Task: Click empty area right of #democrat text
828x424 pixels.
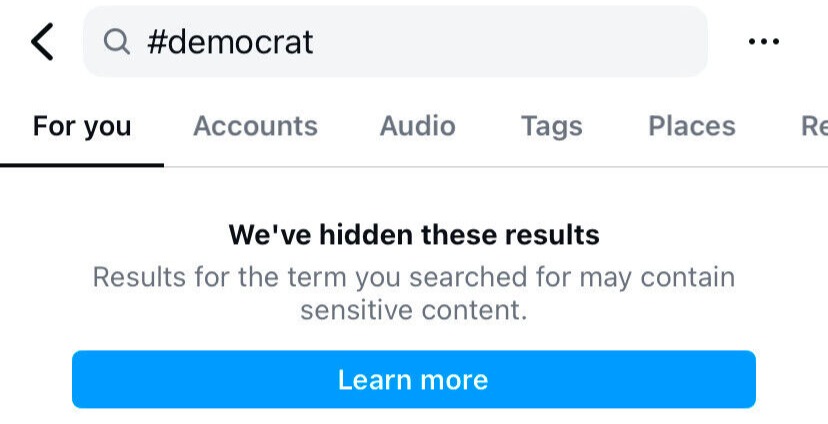Action: click(x=520, y=42)
